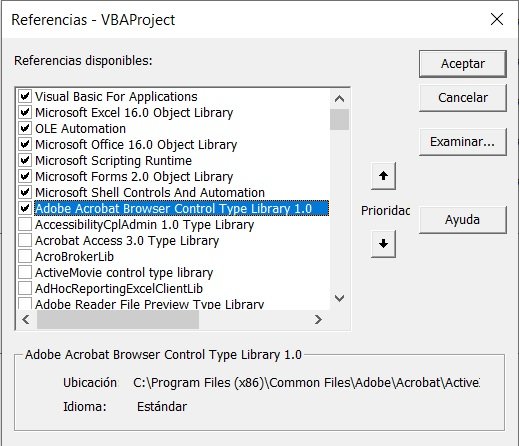Viewport: 519px width, 446px height.
Task: Select ActiveMovie control type library entry
Action: [124, 273]
